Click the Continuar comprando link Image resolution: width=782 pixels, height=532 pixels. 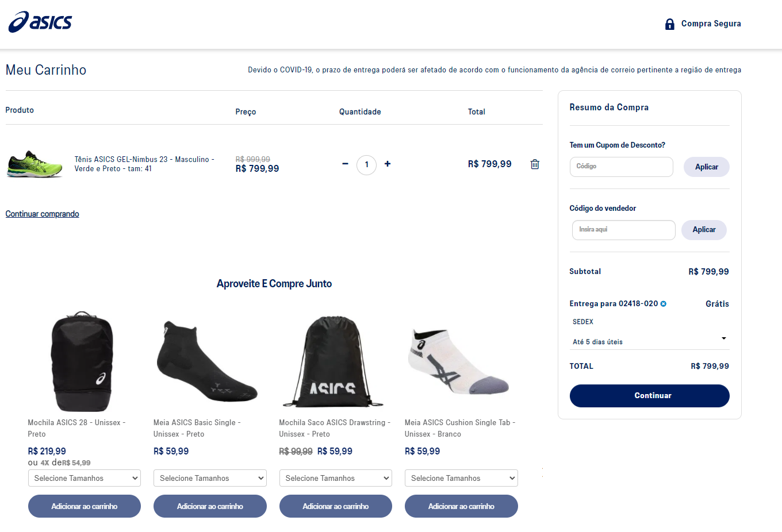pos(43,214)
